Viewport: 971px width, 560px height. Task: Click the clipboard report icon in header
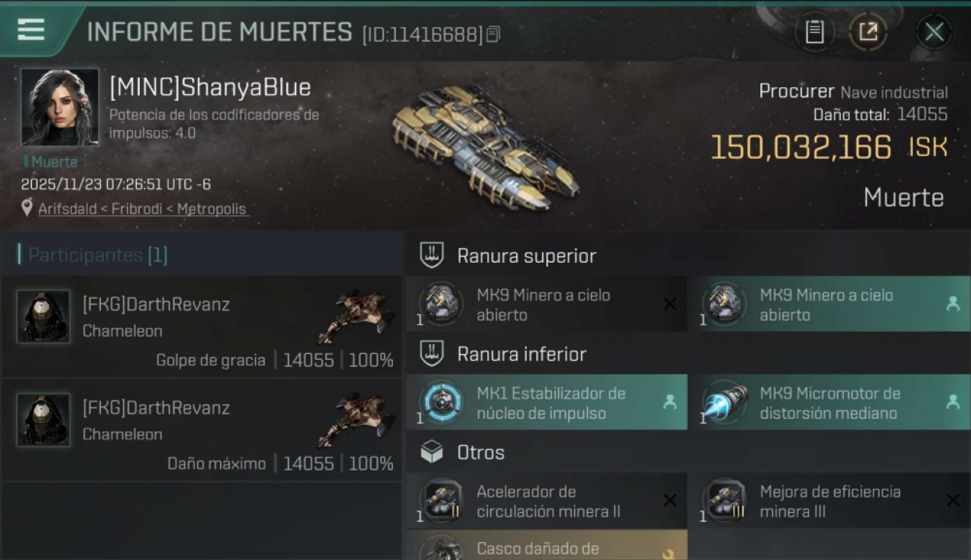point(814,31)
